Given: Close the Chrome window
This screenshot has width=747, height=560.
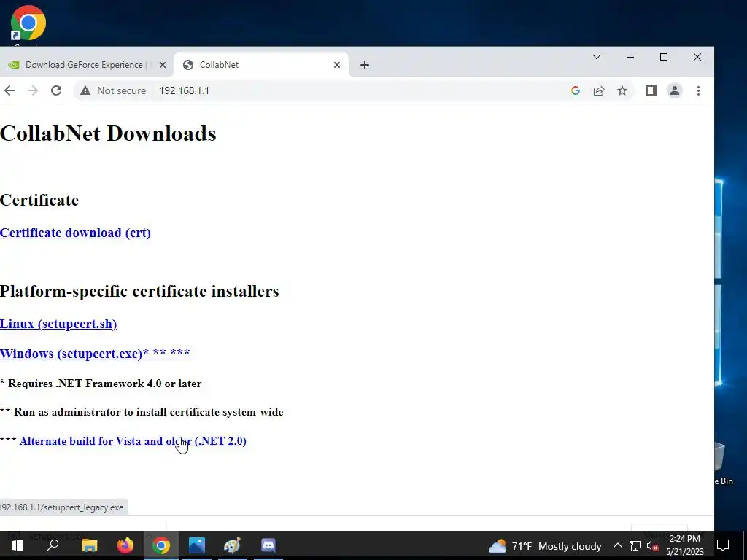Looking at the screenshot, I should click(697, 57).
